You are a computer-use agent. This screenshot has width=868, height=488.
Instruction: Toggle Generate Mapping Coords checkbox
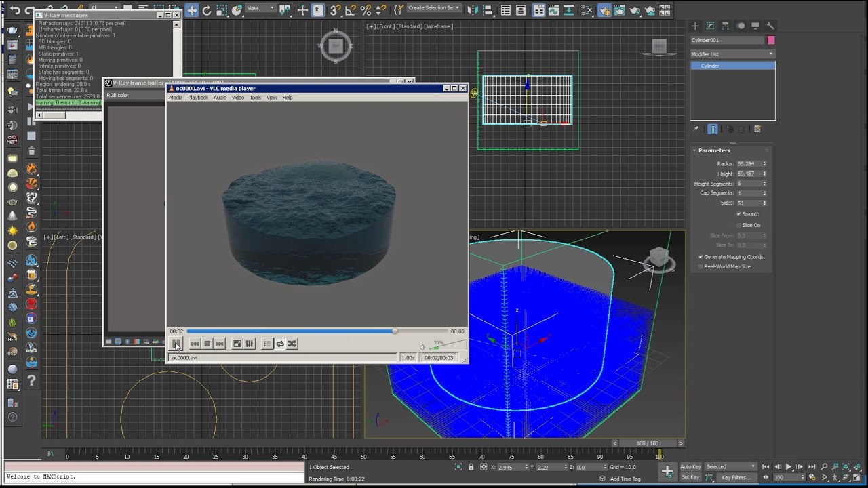pyautogui.click(x=701, y=257)
